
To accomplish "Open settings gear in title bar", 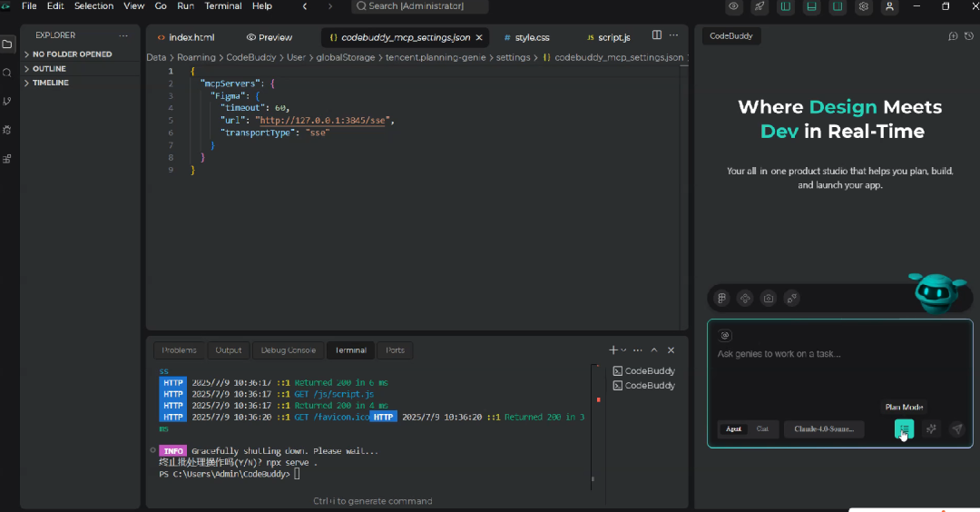I will (x=864, y=6).
